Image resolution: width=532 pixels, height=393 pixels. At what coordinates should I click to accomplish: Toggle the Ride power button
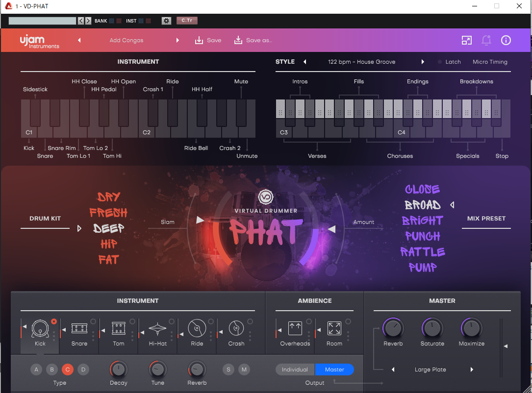211,321
